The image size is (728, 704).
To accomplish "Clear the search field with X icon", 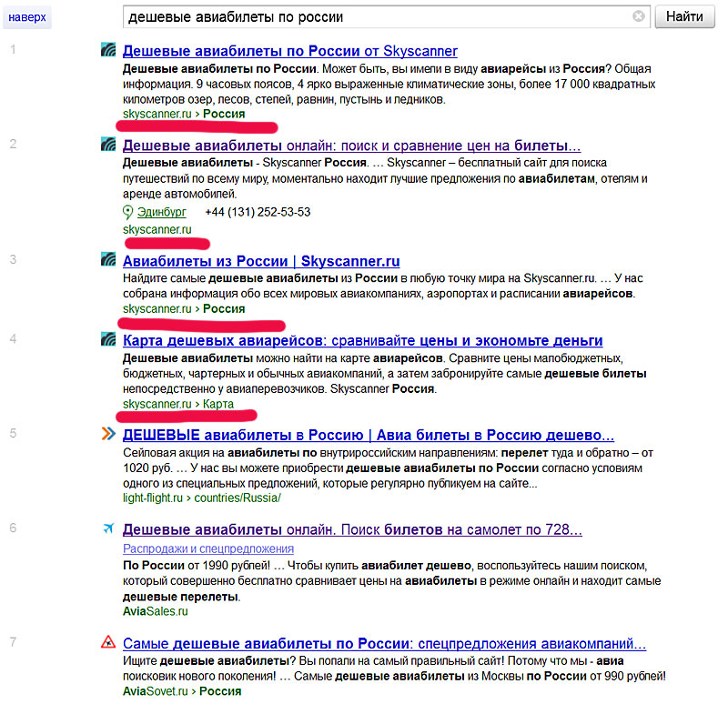I will [x=639, y=16].
